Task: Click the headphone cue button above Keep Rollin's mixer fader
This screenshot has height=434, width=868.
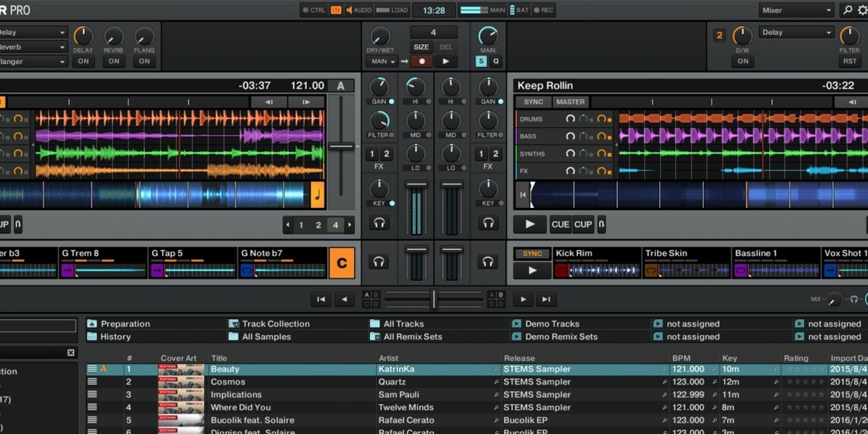Action: (x=488, y=223)
